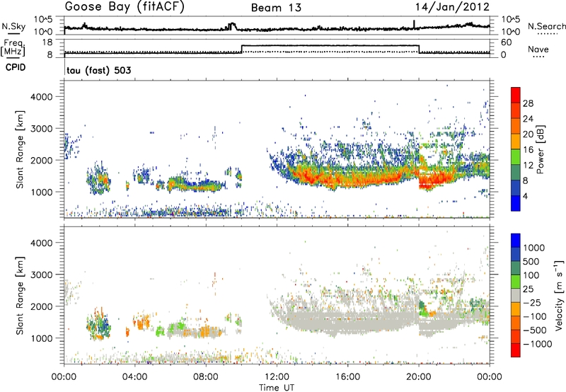Select the "N.Sky" legend label
This screenshot has width=566, height=392.
coord(13,26)
